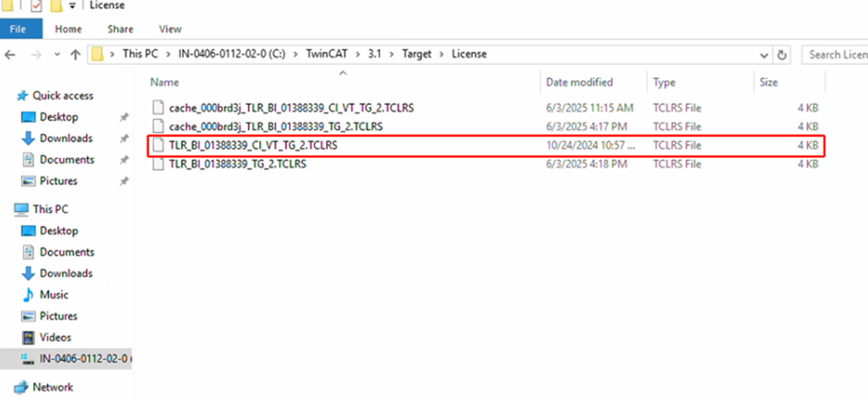
Task: Sort by Size column header
Action: (769, 82)
